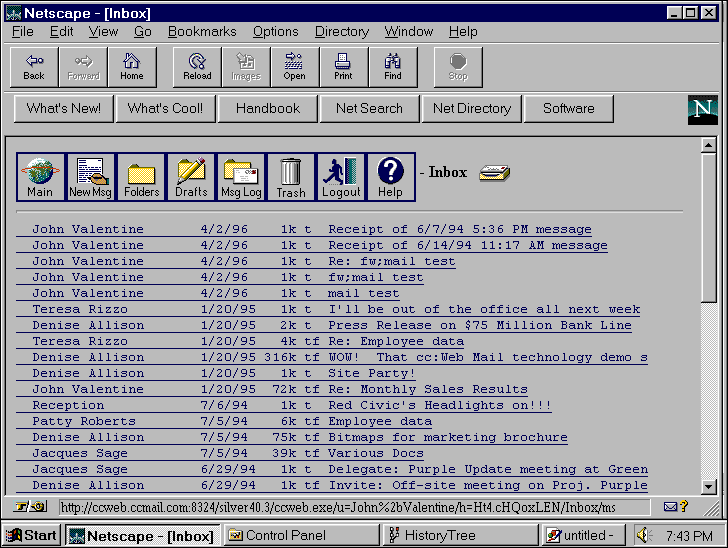Click the mail envelope status bar icon

(670, 507)
